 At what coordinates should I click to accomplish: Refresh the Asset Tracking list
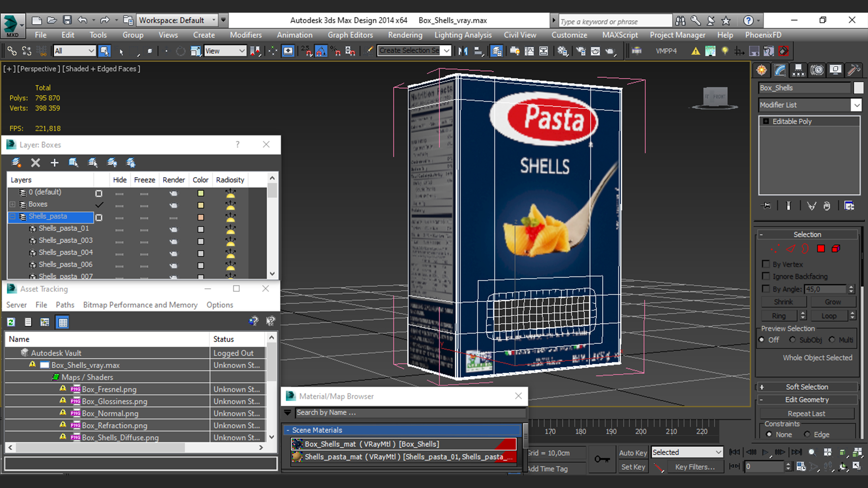tap(11, 322)
